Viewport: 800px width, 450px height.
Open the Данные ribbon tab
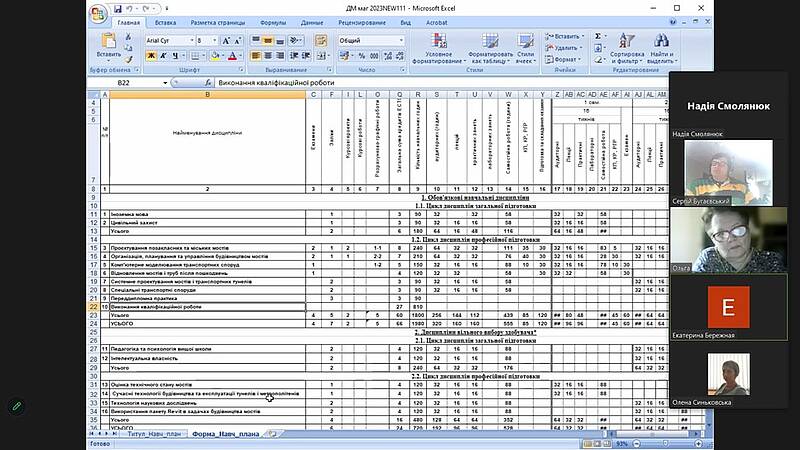coord(312,22)
